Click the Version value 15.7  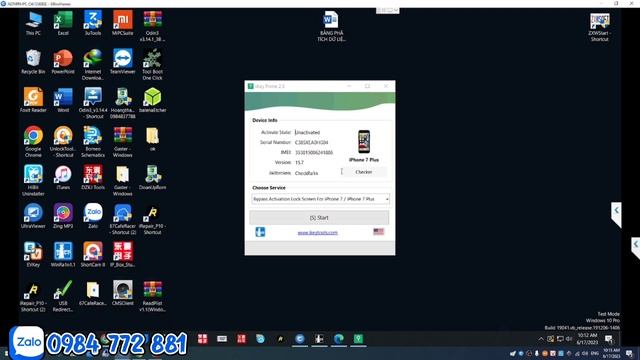[x=299, y=162]
